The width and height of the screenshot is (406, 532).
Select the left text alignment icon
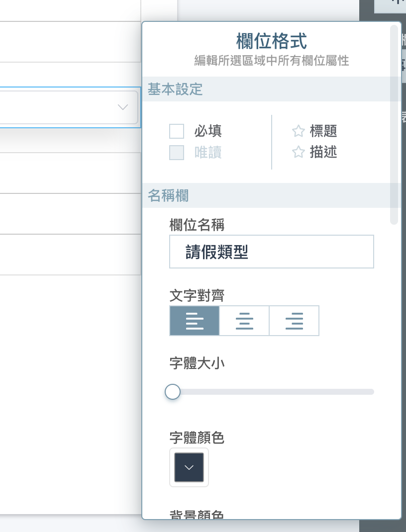pyautogui.click(x=195, y=321)
